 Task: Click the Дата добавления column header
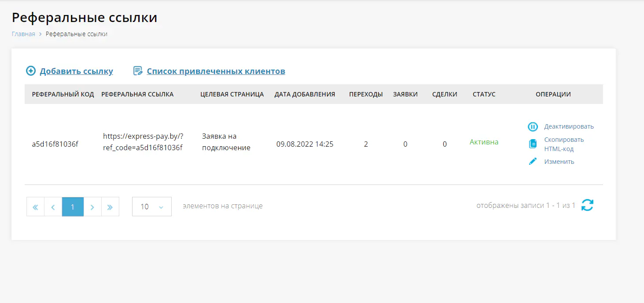tap(305, 94)
